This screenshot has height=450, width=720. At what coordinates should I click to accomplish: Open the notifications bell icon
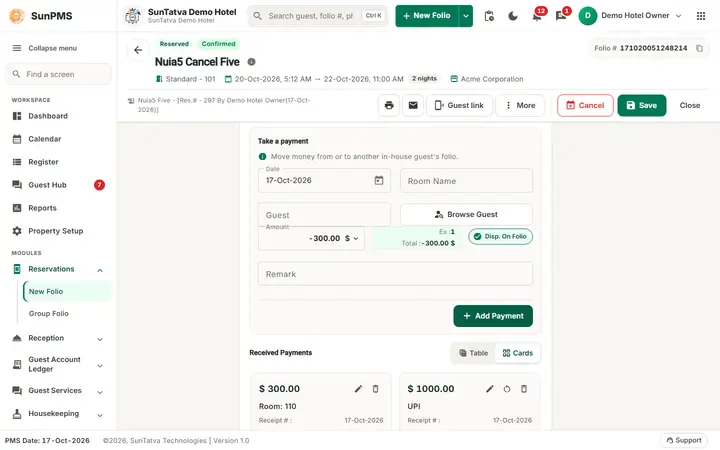(x=537, y=16)
